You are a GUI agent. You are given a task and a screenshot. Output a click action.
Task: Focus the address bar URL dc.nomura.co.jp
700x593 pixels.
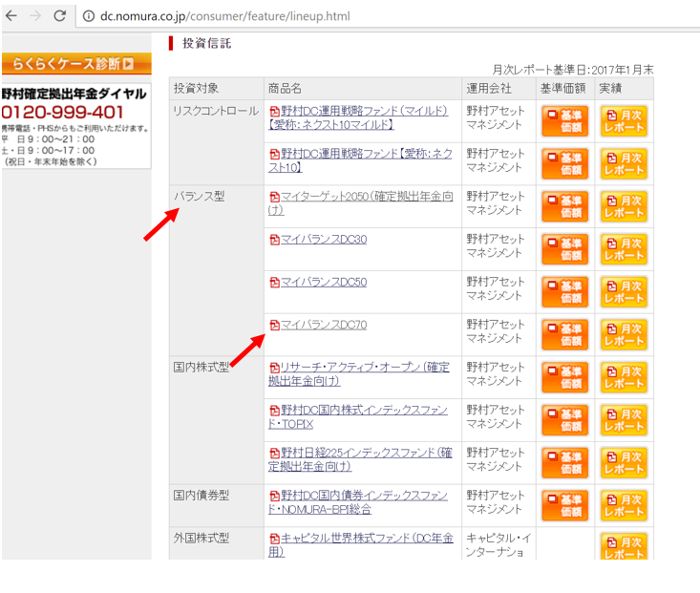click(x=225, y=16)
